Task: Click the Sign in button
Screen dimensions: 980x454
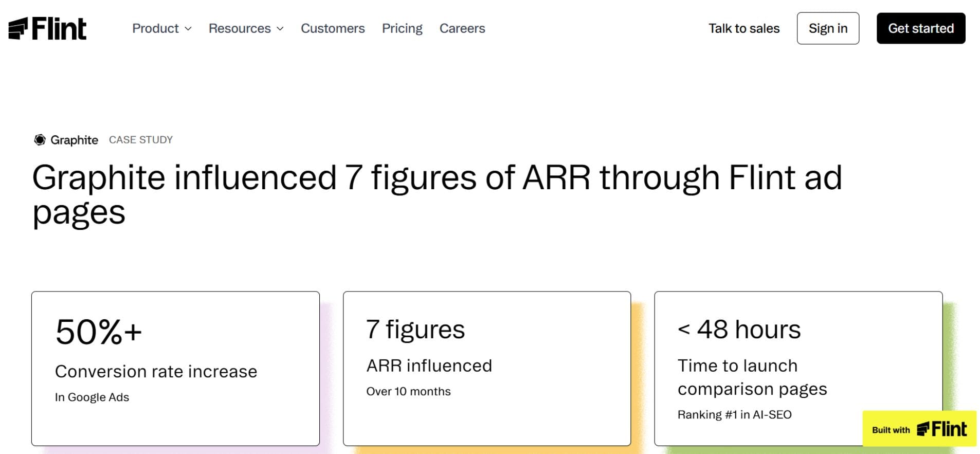Action: 828,28
